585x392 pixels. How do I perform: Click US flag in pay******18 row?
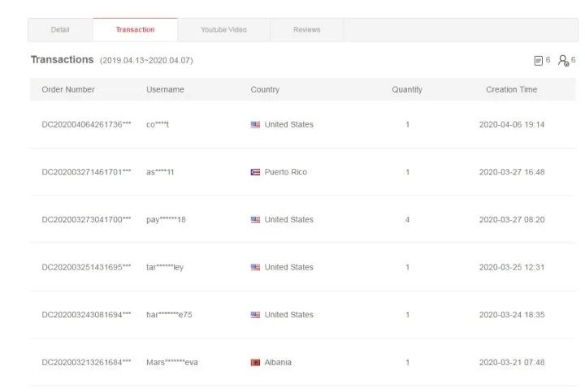pyautogui.click(x=255, y=220)
